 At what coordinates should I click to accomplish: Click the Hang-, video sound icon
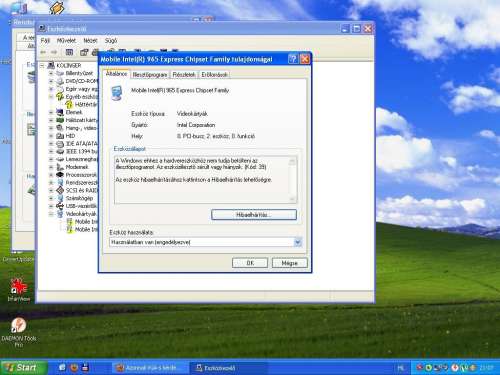(x=60, y=128)
